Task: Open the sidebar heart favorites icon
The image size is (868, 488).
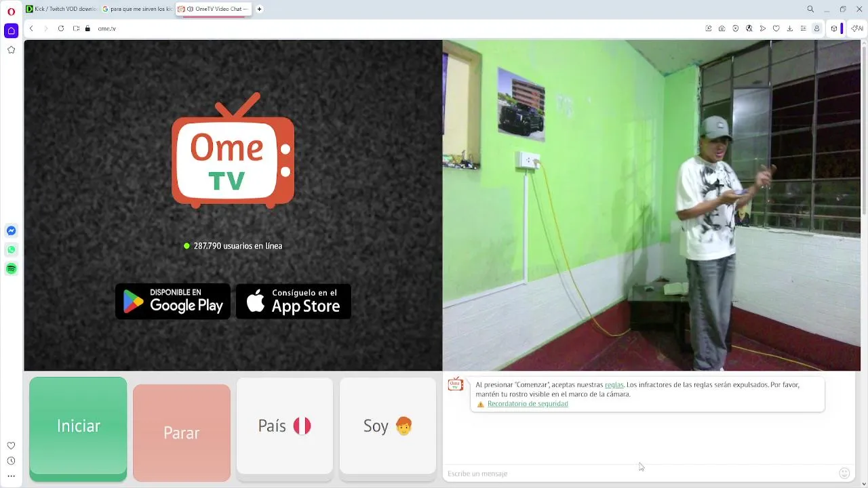Action: pos(11,445)
